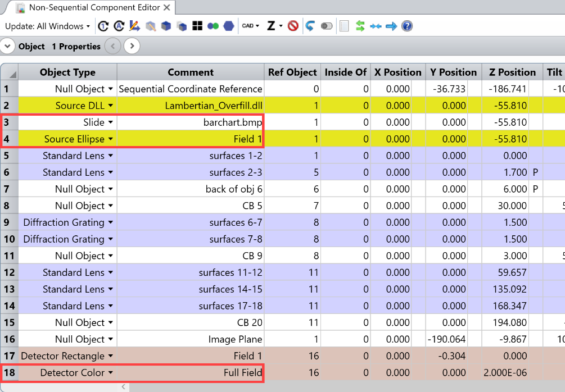Open help with blue question mark icon
The image size is (565, 392).
tap(407, 26)
